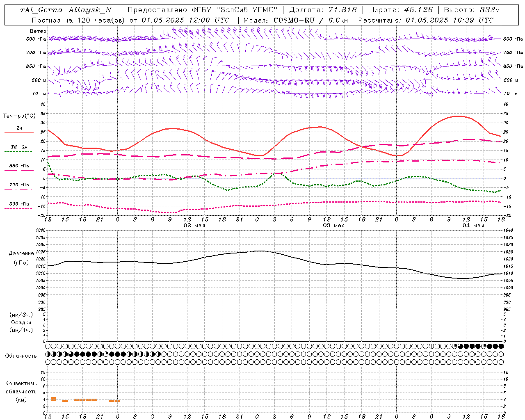Click the 'Модель COSMO-RU / 6.6км' model label
The width and height of the screenshot is (525, 420).
point(295,20)
